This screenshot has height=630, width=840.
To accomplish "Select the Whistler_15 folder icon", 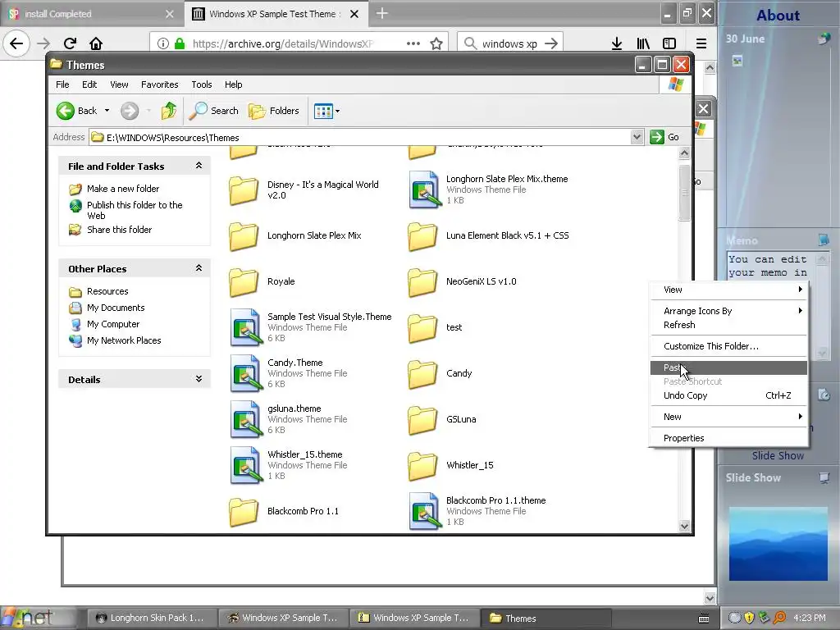I will tap(422, 466).
